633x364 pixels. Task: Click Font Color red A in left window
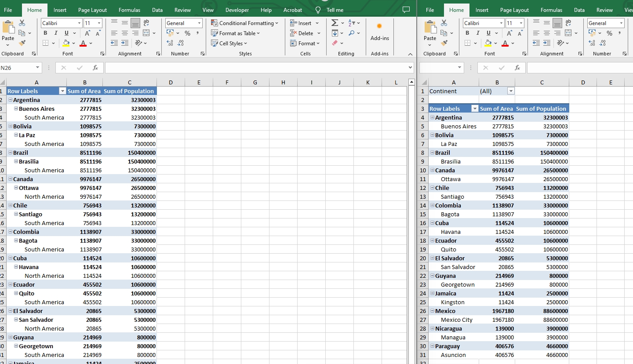pos(83,43)
